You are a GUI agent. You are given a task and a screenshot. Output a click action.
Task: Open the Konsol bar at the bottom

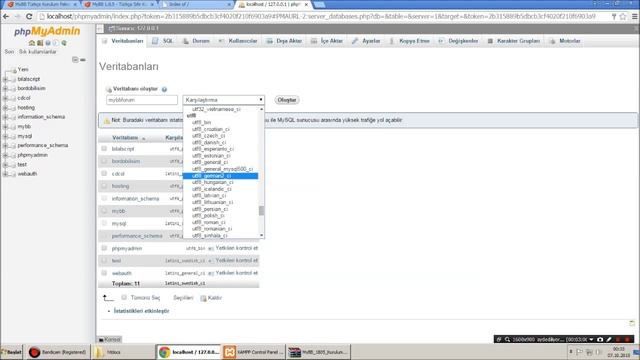(x=109, y=340)
